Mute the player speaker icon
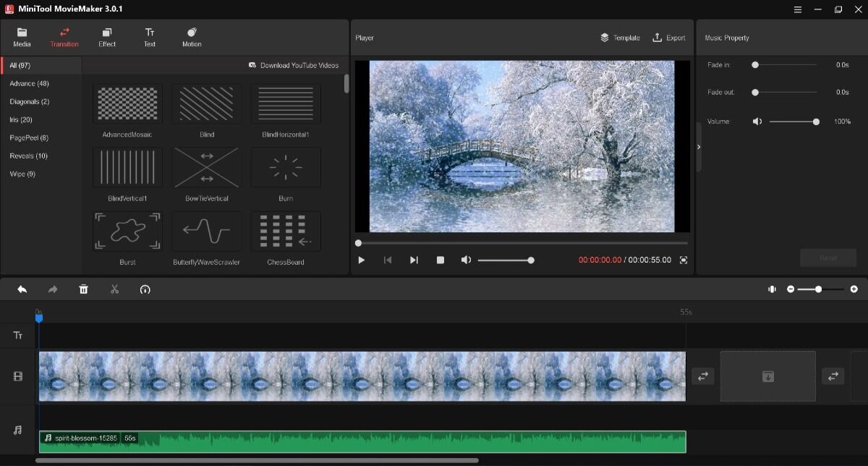 (466, 260)
